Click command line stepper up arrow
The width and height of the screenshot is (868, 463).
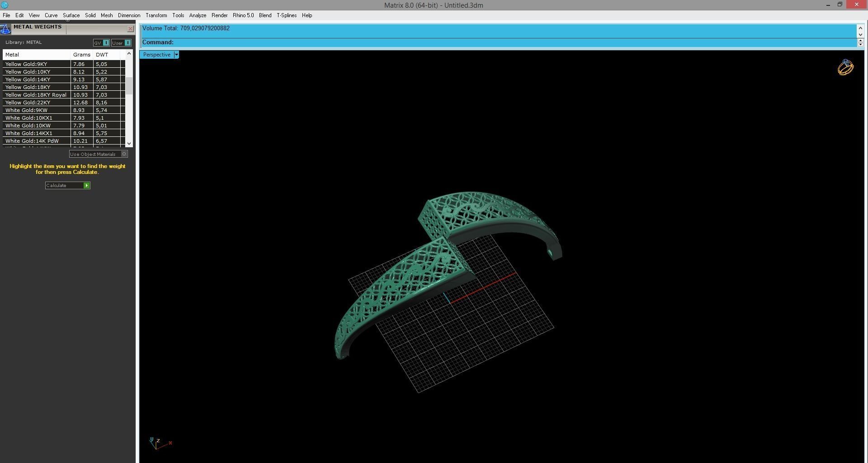coord(860,40)
